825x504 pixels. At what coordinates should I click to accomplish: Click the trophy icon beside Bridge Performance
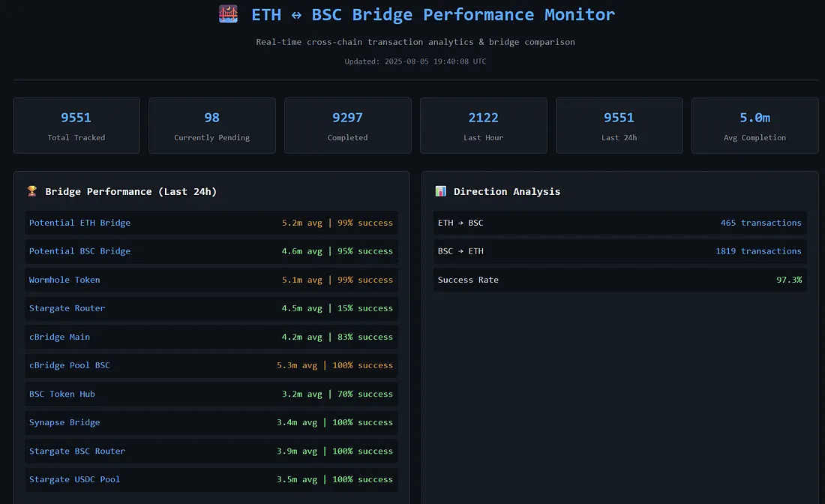pyautogui.click(x=31, y=191)
